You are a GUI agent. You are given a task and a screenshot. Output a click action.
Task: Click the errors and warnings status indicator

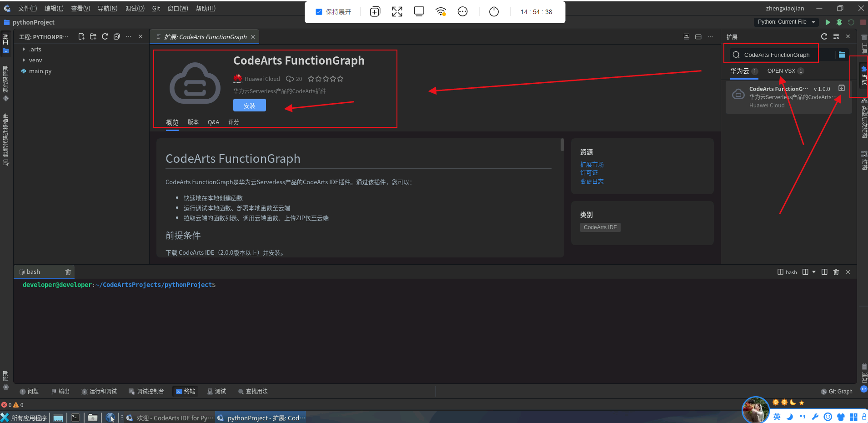pos(12,405)
